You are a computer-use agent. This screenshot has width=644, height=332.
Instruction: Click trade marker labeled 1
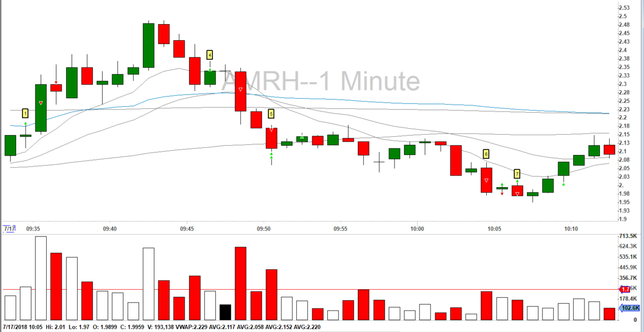(x=25, y=113)
